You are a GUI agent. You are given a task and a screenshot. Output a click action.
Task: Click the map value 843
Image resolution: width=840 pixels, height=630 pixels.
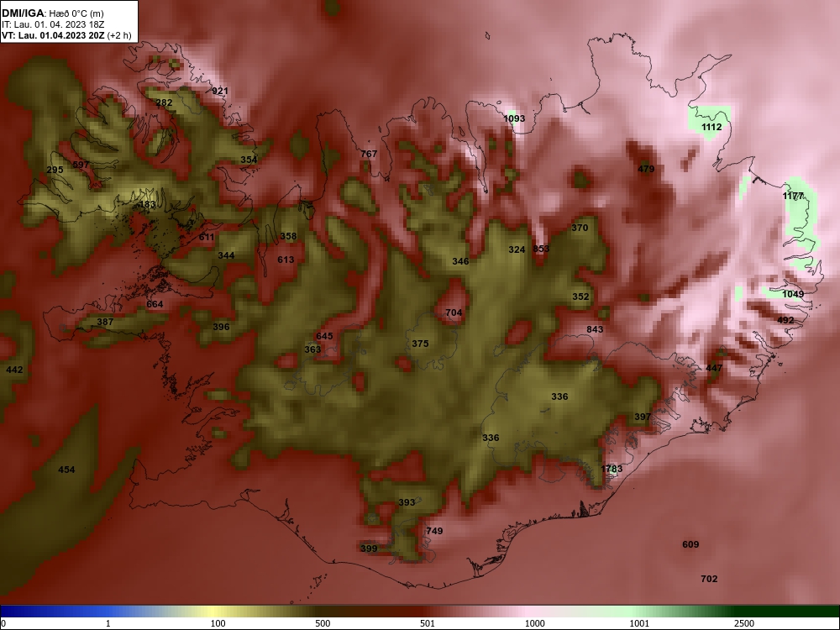(595, 329)
